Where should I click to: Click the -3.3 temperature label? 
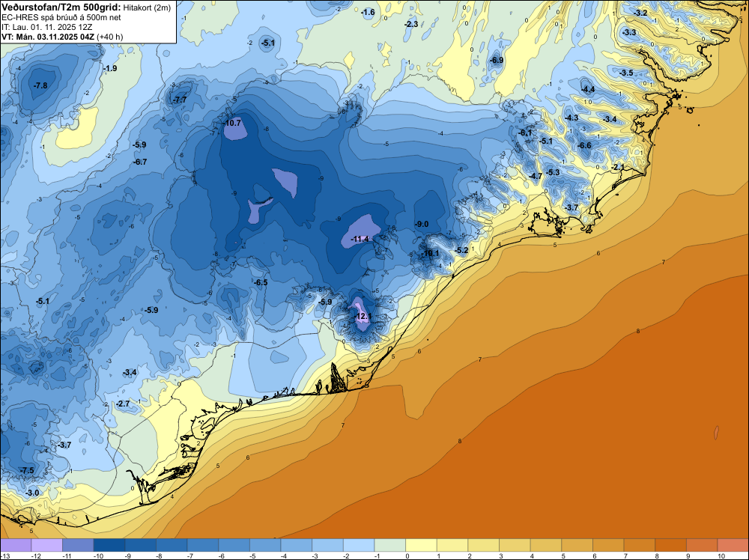(630, 32)
